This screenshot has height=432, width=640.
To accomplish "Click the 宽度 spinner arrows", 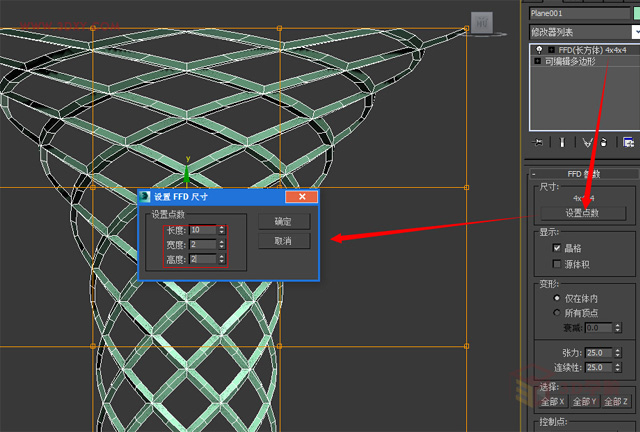I will point(222,244).
